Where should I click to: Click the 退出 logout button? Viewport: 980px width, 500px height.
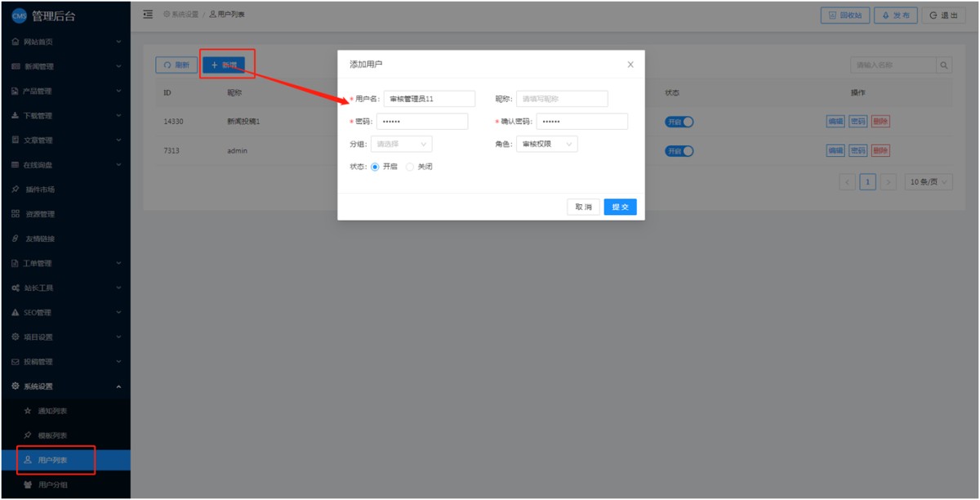pyautogui.click(x=943, y=15)
